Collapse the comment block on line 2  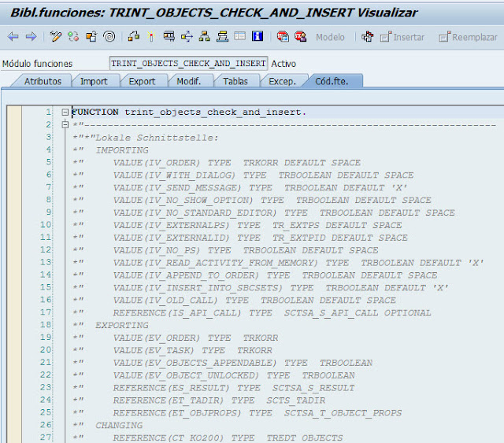(65, 124)
